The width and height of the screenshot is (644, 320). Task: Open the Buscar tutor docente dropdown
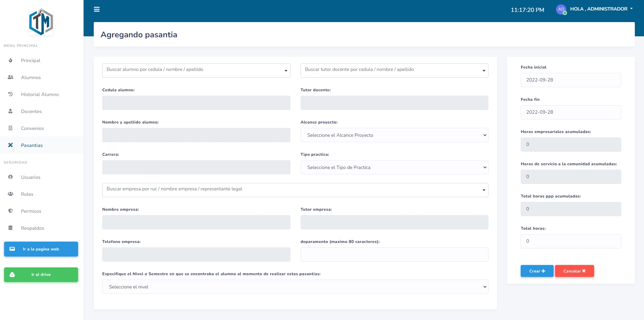coord(394,71)
